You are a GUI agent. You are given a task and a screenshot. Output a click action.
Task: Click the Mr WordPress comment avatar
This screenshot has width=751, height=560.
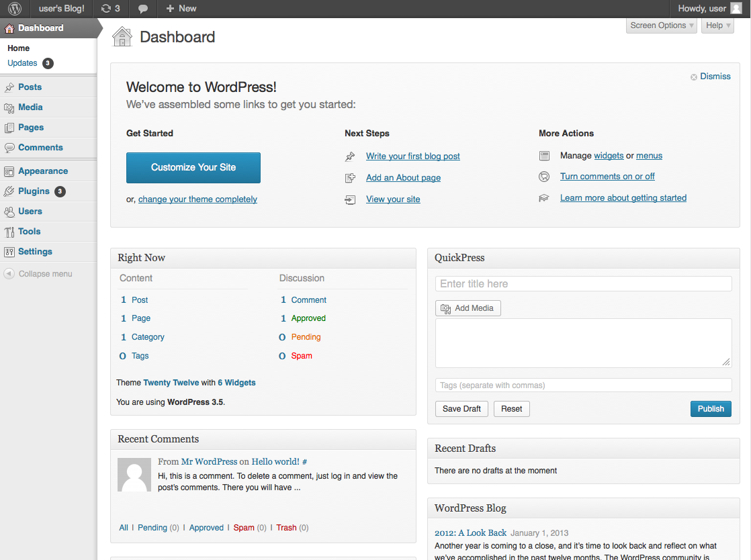[134, 475]
